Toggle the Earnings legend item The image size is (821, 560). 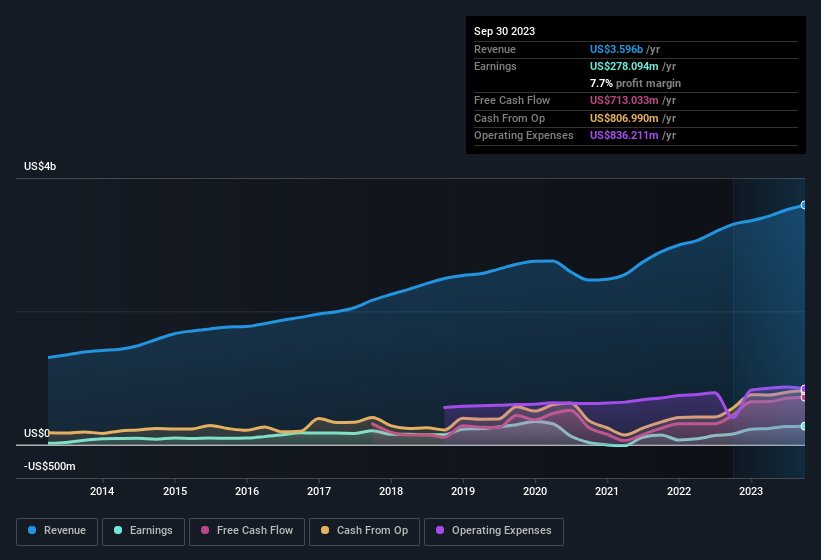(143, 531)
